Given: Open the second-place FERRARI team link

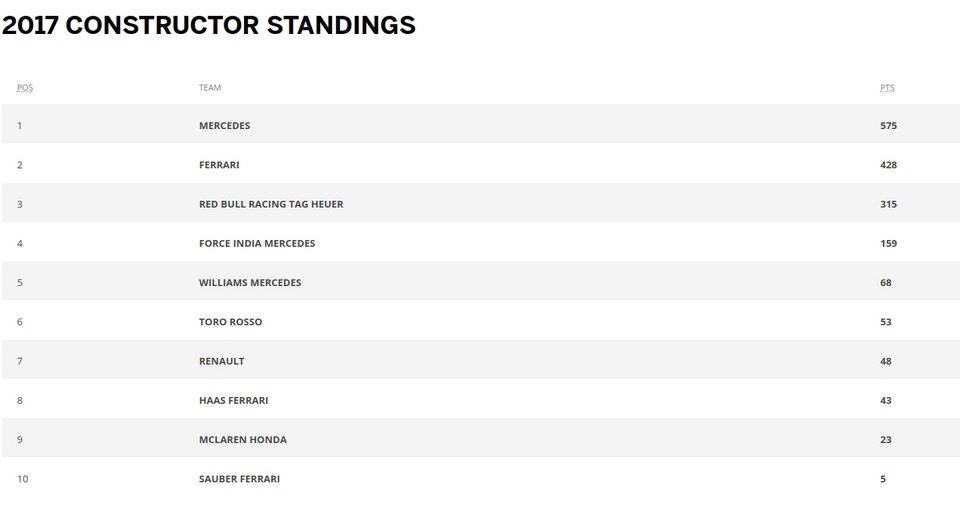Looking at the screenshot, I should click(x=219, y=165).
